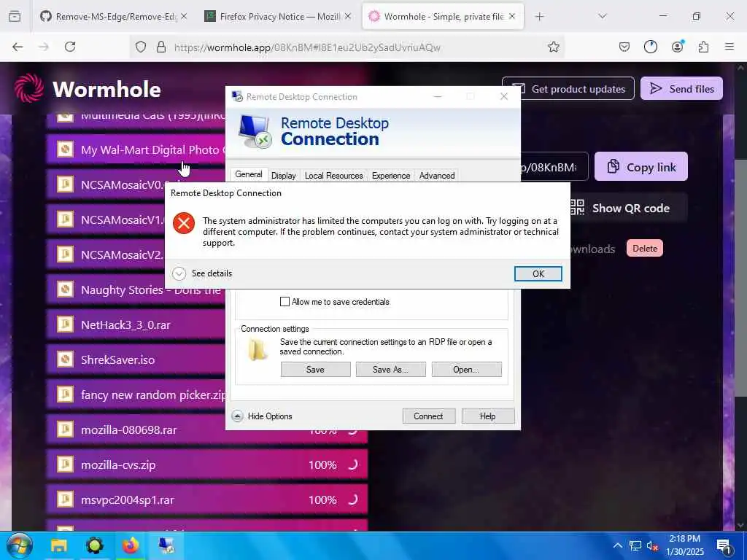Open the list all tabs dropdown arrow

[x=602, y=17]
